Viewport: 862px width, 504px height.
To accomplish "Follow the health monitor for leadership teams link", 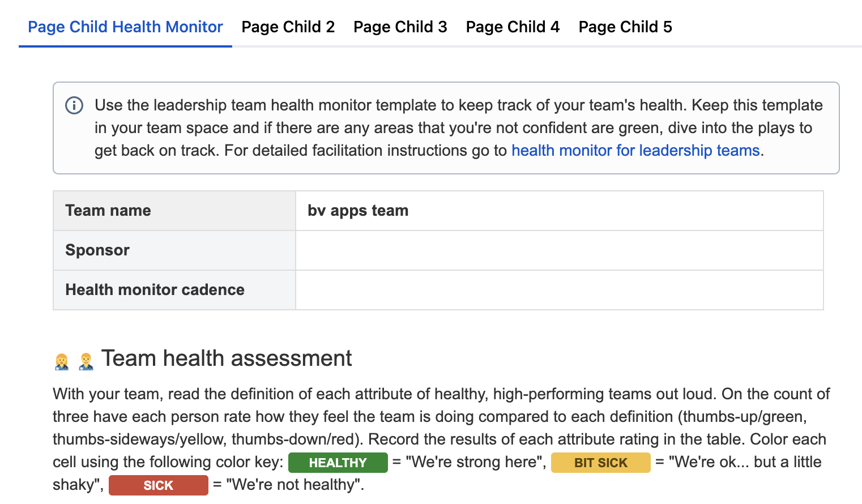I will point(635,151).
